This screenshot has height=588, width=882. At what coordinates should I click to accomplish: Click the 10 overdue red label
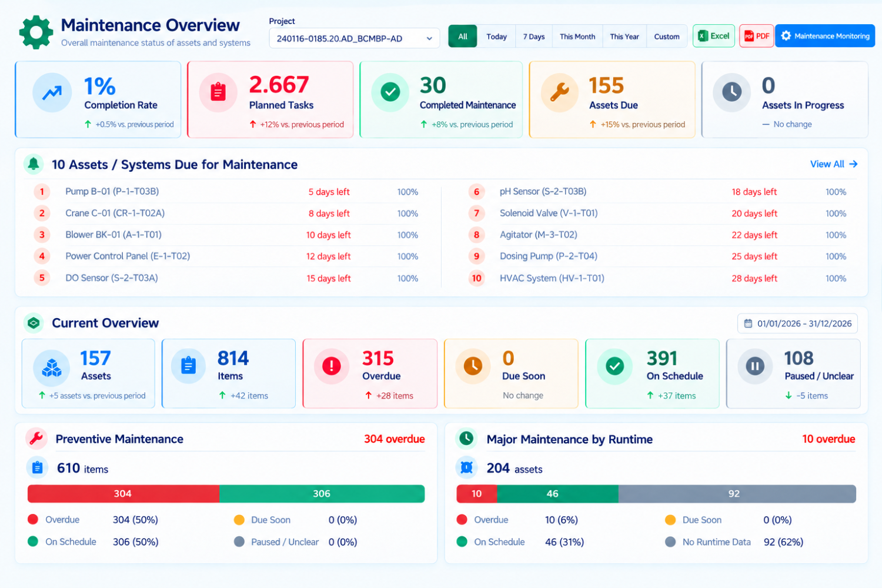coord(828,439)
